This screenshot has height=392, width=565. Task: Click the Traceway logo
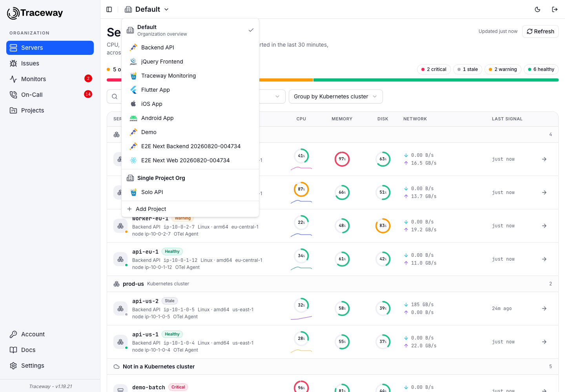tap(35, 13)
